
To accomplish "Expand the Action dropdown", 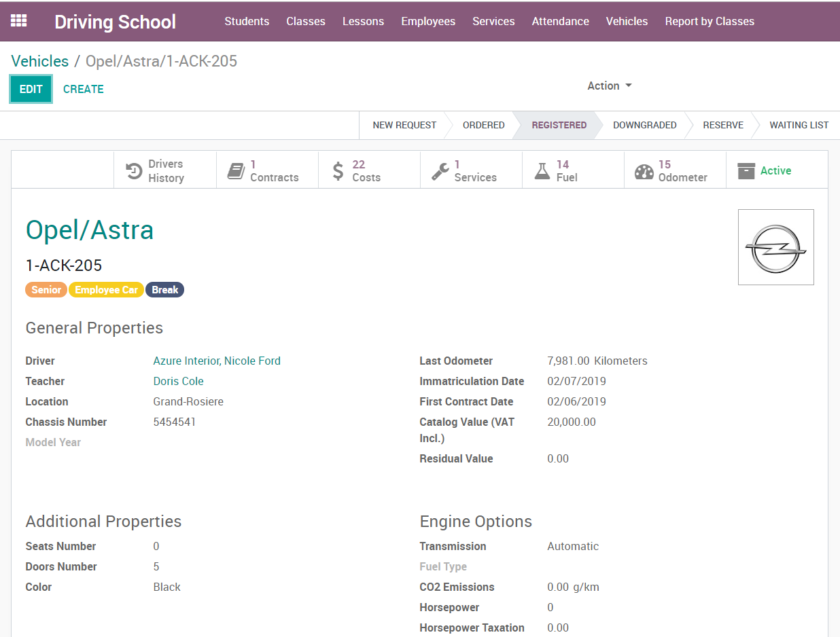I will [x=609, y=86].
